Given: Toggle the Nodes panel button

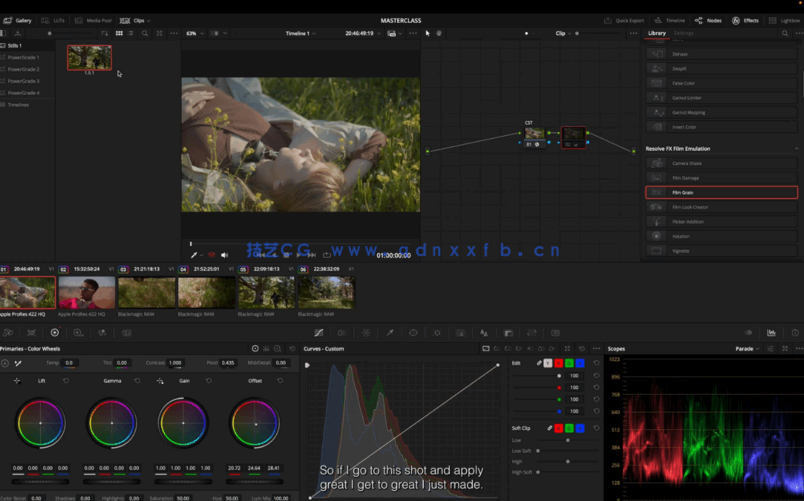Looking at the screenshot, I should tap(708, 21).
